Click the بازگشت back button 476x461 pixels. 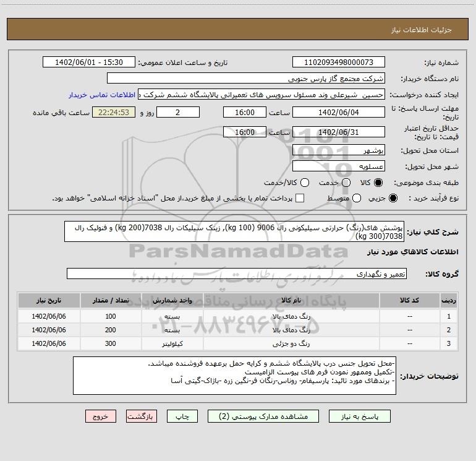[x=142, y=416]
